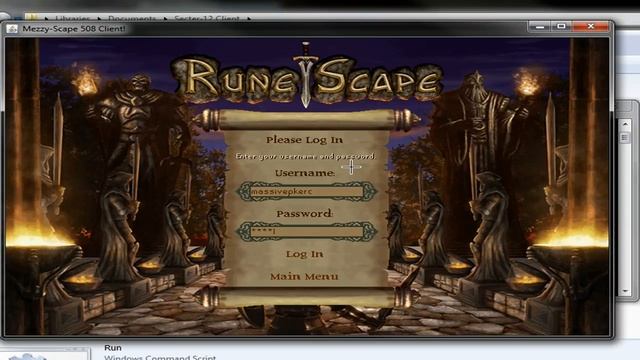Click the Run label in Explorer details pane

[113, 348]
